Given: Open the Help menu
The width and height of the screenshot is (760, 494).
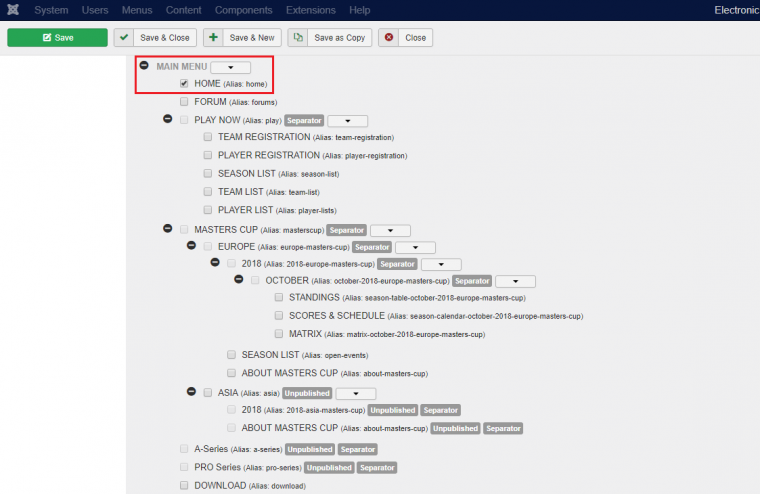Looking at the screenshot, I should (360, 10).
